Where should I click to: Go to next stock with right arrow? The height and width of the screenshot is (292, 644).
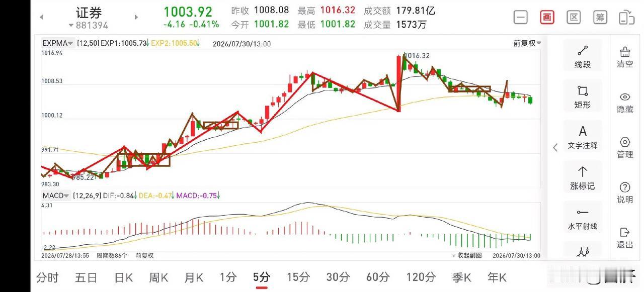(136, 17)
